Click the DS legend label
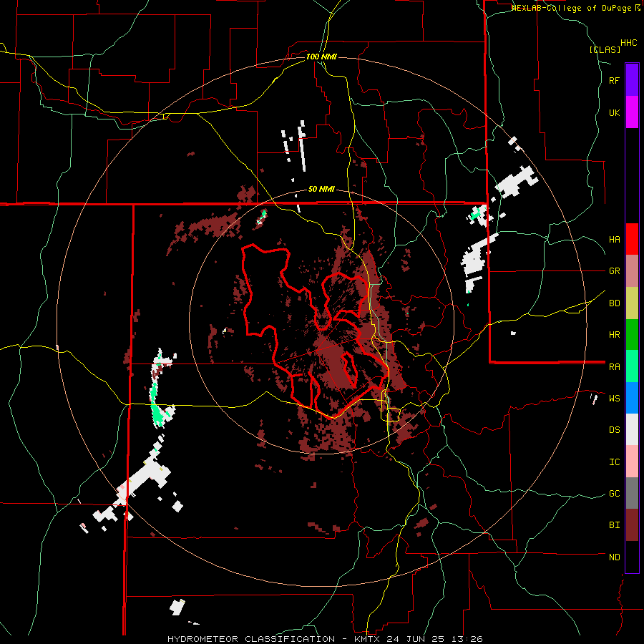The image size is (644, 644). coord(614,430)
